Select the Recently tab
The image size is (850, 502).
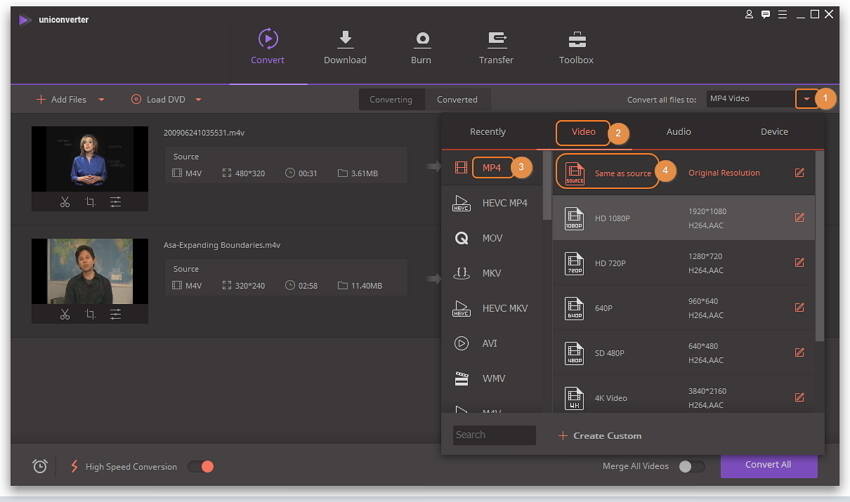click(487, 132)
